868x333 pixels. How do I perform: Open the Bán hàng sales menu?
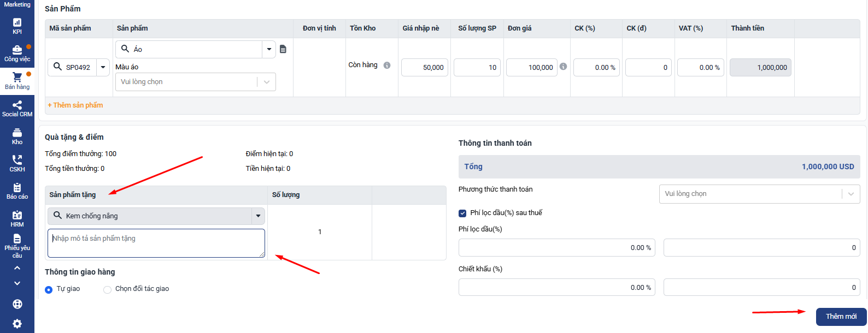coord(17,81)
